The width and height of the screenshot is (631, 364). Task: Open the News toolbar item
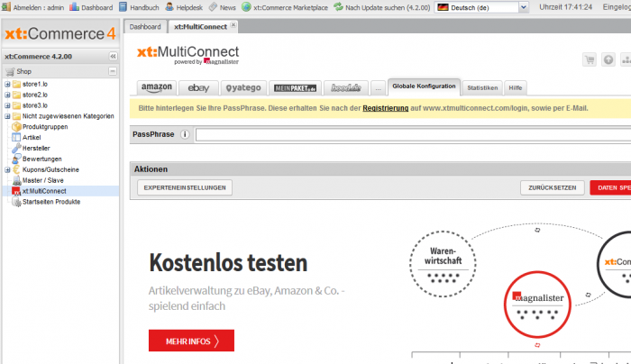click(x=222, y=7)
